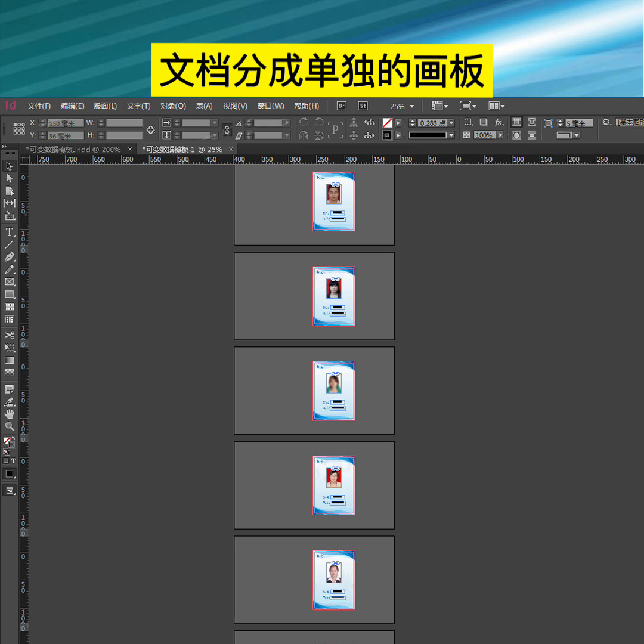Open the 编辑(E) menu
Viewport: 644px width, 644px height.
[x=72, y=106]
